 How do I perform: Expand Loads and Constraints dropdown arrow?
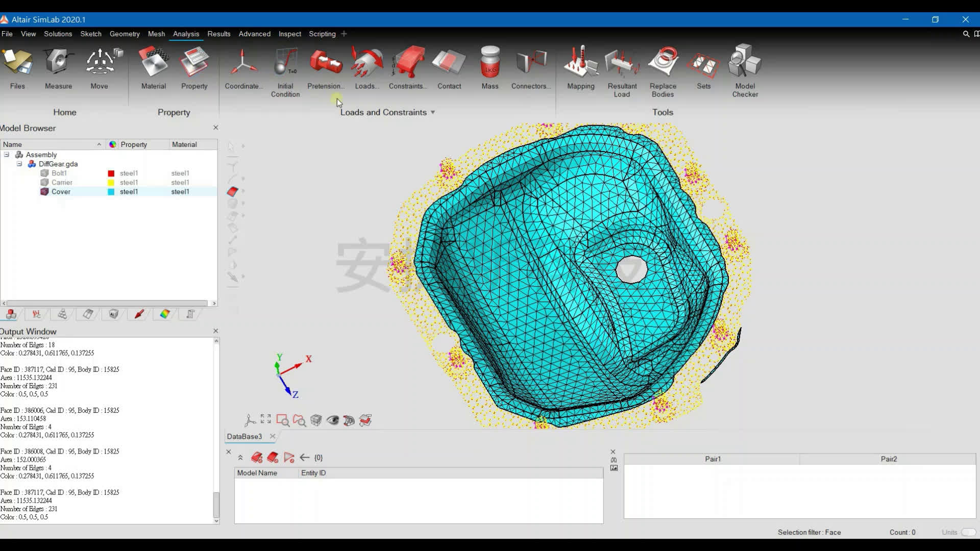pyautogui.click(x=433, y=112)
